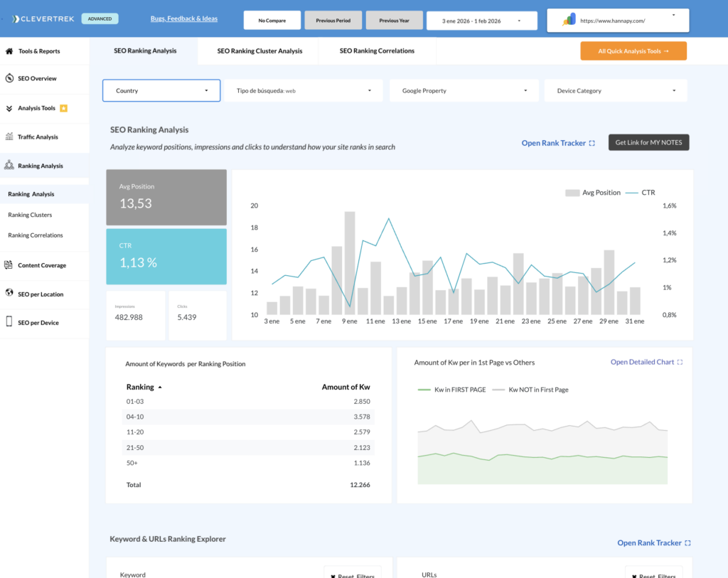Screen dimensions: 728x578
Task: Click the Content Coverage icon
Action: [x=9, y=265]
